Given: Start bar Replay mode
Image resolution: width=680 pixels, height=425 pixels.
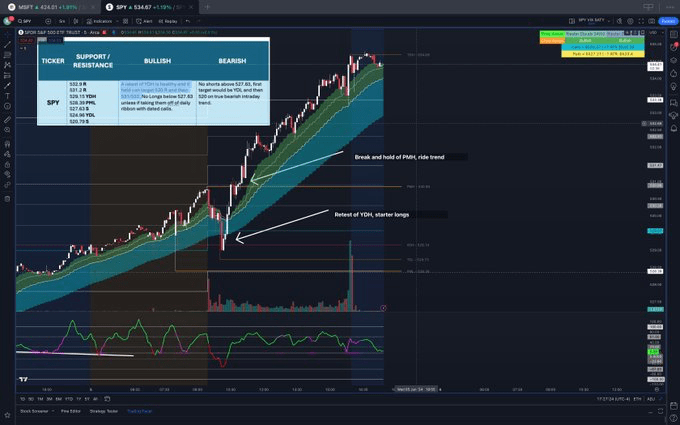Looking at the screenshot, I should click(x=168, y=20).
